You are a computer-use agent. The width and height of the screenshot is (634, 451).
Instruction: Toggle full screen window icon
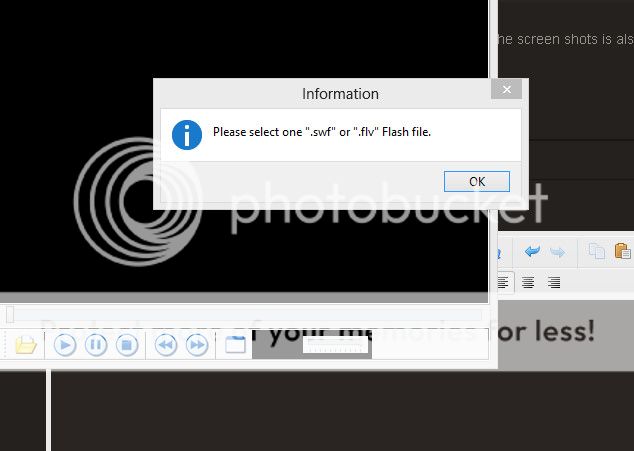(235, 345)
